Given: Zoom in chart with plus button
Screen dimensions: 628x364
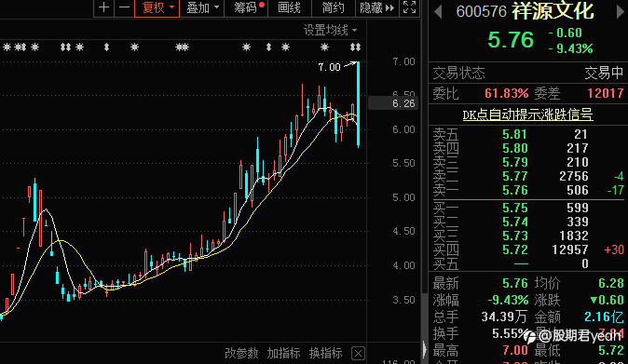Looking at the screenshot, I should (x=103, y=7).
